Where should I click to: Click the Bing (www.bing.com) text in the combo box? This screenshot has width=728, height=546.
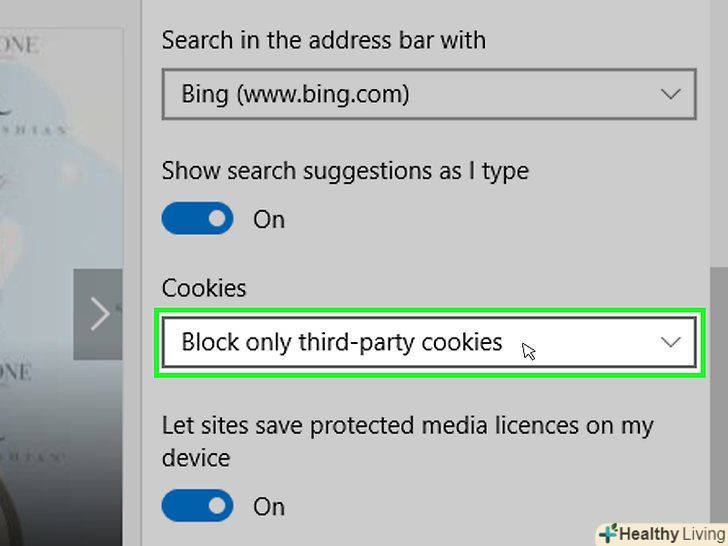[295, 95]
